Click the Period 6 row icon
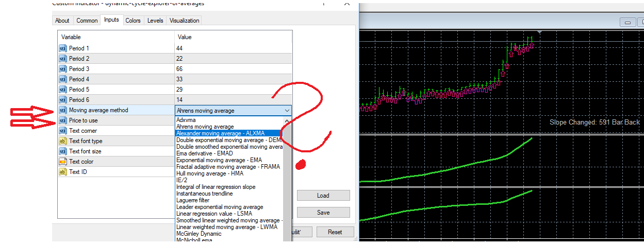 click(x=62, y=100)
